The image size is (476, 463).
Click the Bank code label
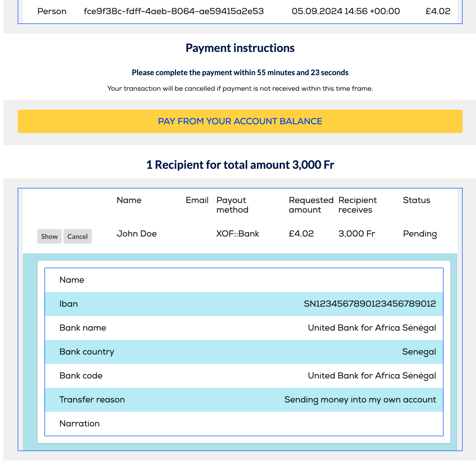point(81,376)
